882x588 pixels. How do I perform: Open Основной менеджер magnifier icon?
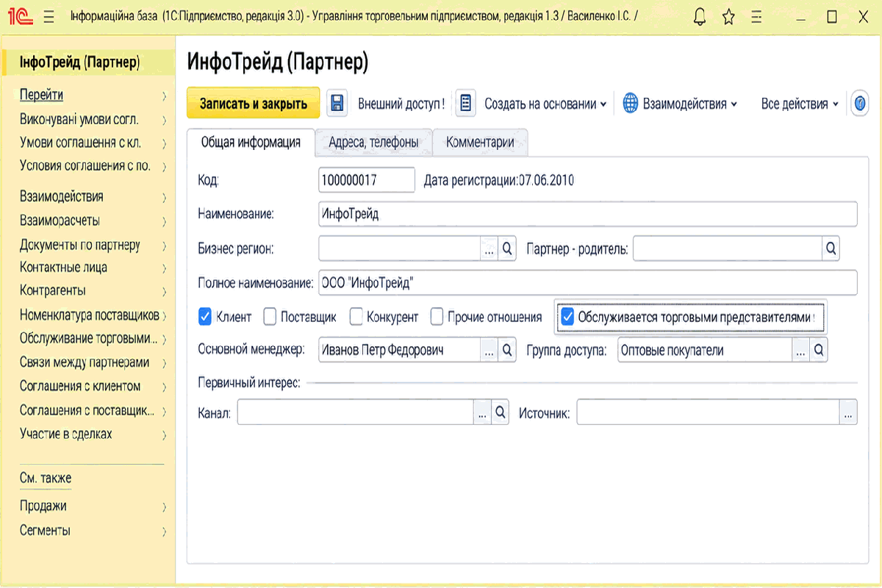tap(507, 350)
